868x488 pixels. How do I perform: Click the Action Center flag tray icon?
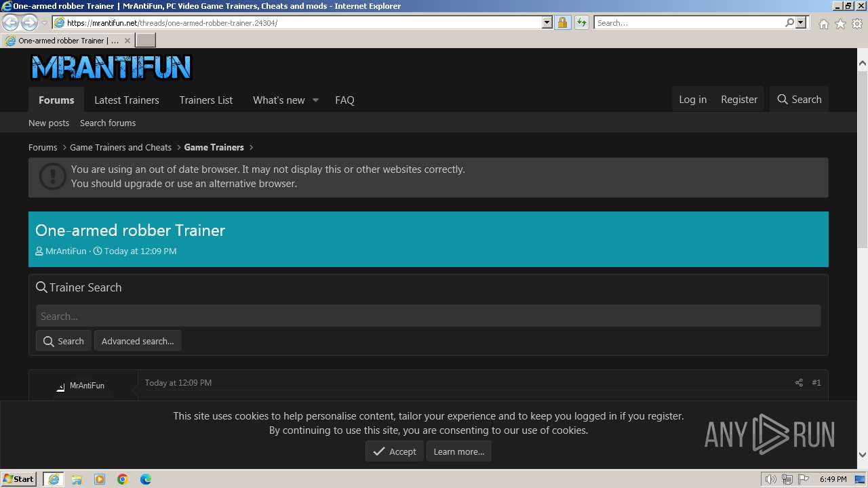coord(803,479)
